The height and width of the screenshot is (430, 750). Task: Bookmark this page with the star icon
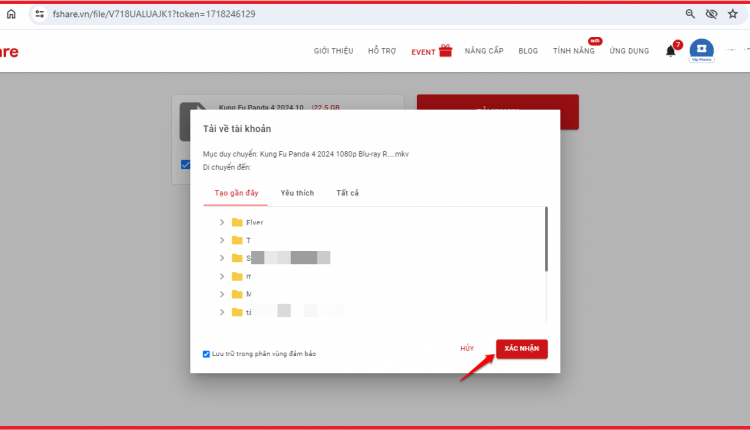pyautogui.click(x=733, y=14)
